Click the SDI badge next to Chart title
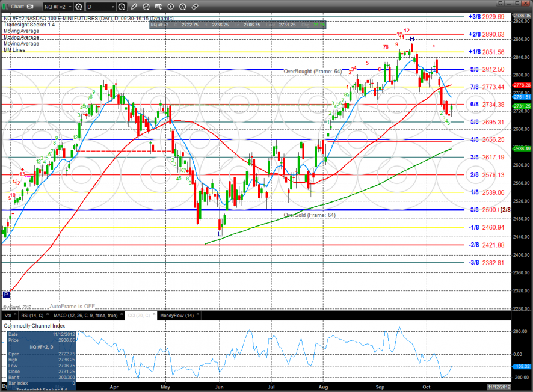533x392 pixels. 30,7
